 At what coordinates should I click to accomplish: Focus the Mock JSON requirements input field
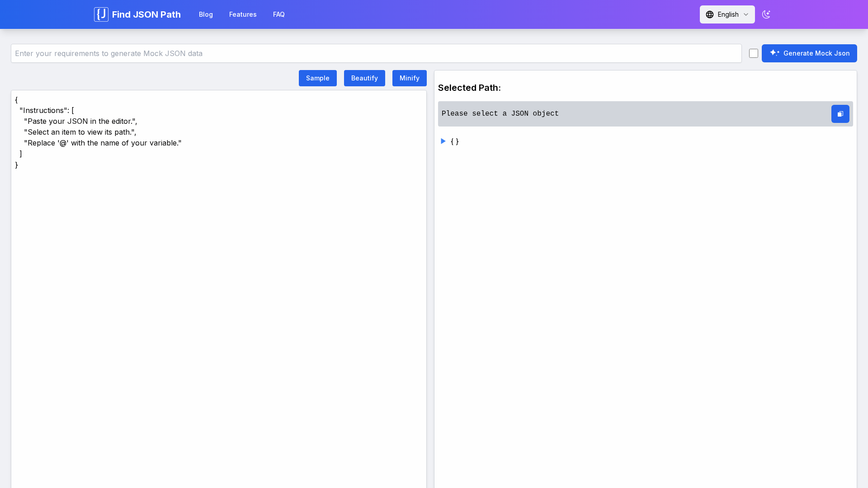[x=376, y=53]
